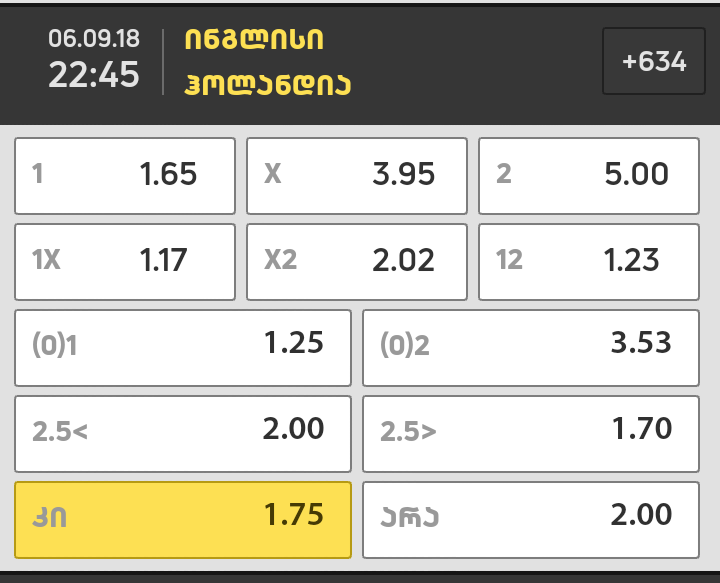Click the 1X market label

click(47, 262)
